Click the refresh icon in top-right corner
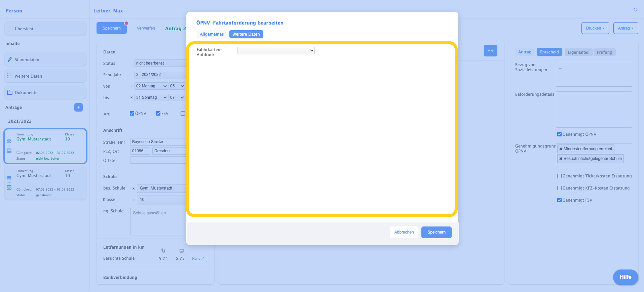This screenshot has width=644, height=292. (635, 10)
